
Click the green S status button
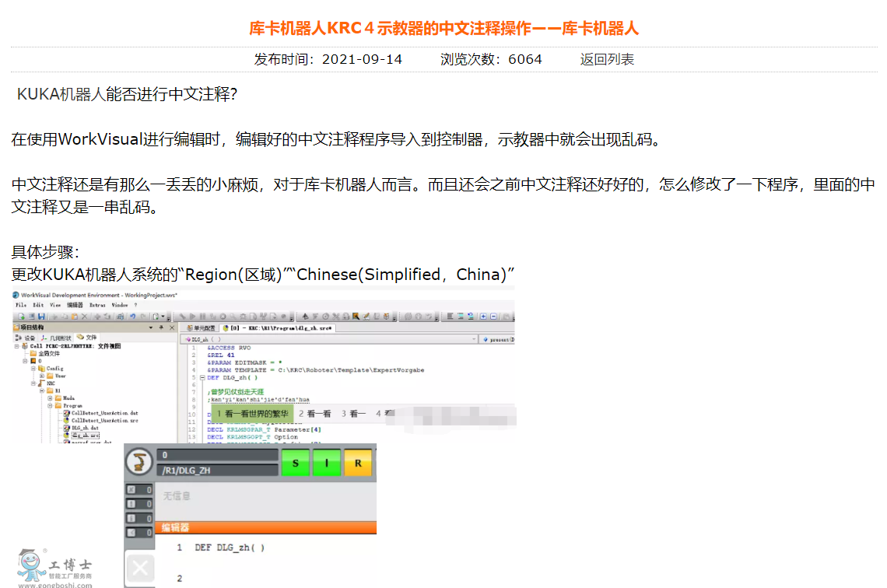pyautogui.click(x=296, y=463)
